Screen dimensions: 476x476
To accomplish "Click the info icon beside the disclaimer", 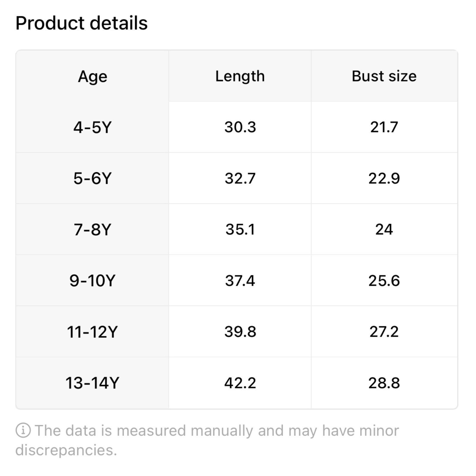I will pyautogui.click(x=23, y=430).
